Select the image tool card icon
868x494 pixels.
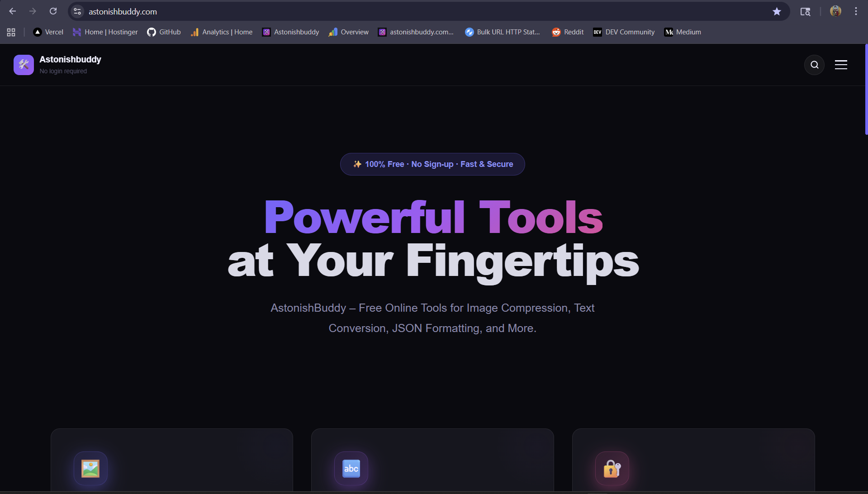pyautogui.click(x=90, y=468)
